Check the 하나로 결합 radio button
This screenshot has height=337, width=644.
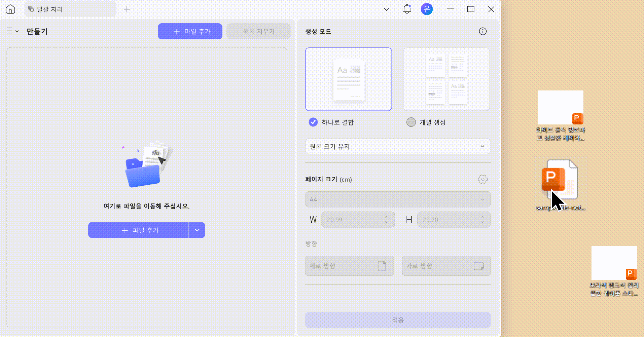click(x=313, y=122)
